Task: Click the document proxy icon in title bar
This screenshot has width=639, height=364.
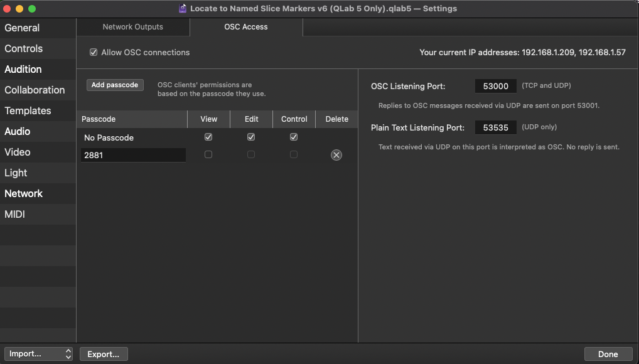Action: pos(182,8)
